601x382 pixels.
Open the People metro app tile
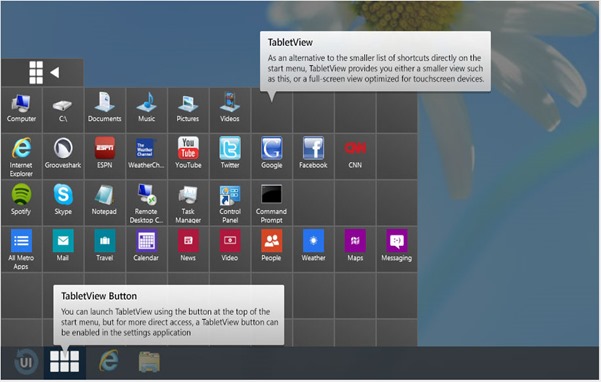click(271, 249)
